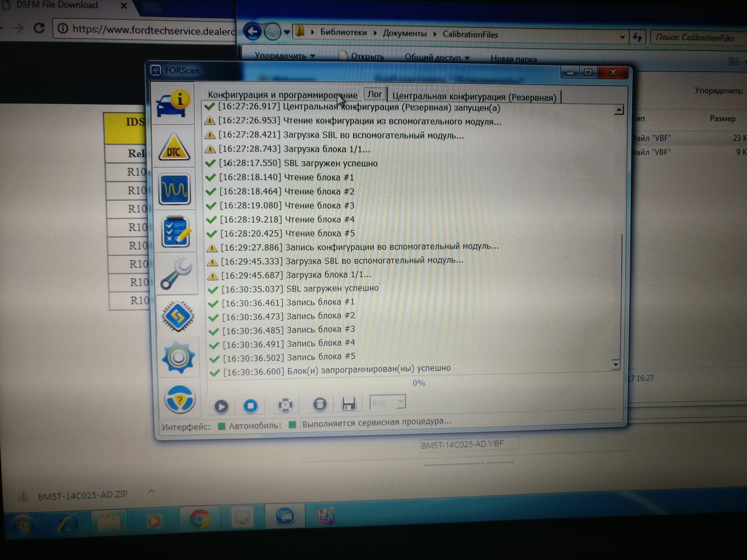Click 'Размер' column header in Explorer
This screenshot has height=560, width=747.
(x=722, y=118)
